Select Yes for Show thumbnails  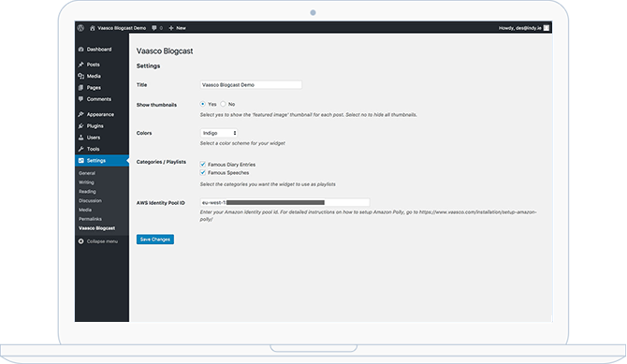[x=203, y=104]
